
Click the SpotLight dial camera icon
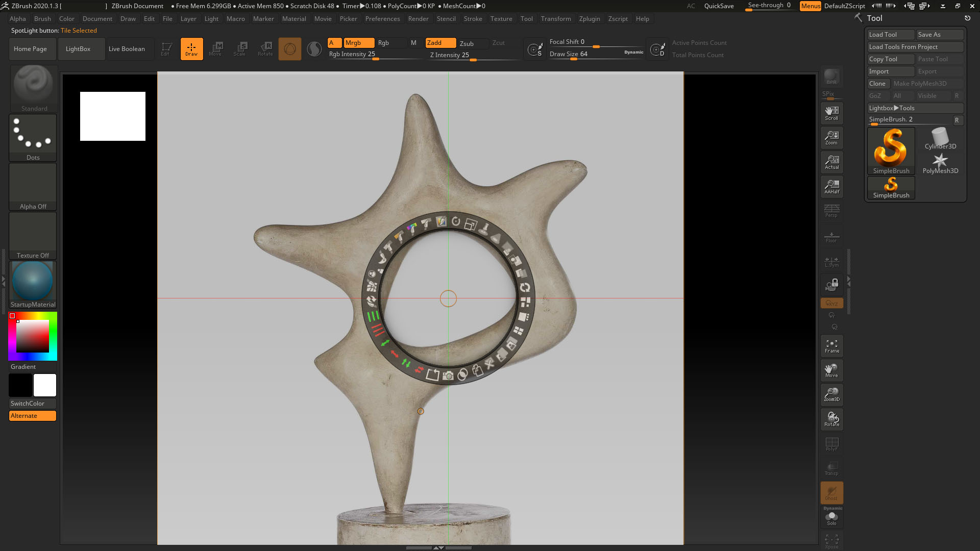(448, 376)
